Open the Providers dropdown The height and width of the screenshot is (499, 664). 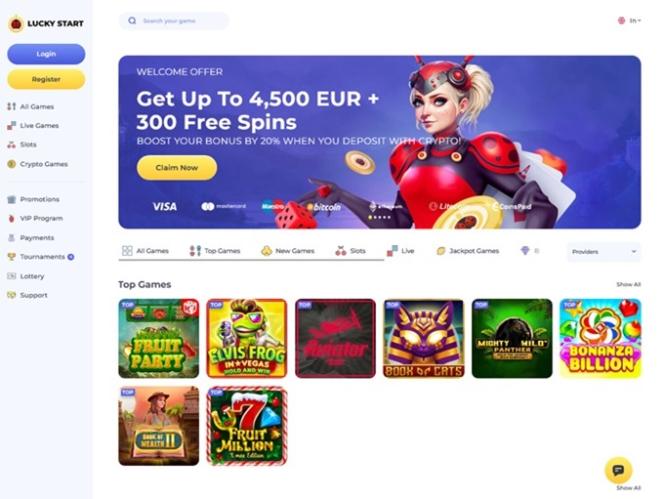click(604, 252)
